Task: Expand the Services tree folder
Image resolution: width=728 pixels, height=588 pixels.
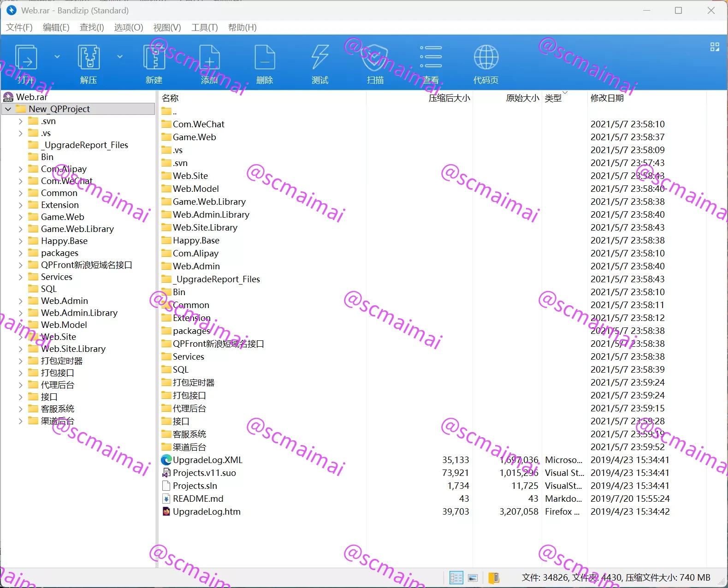Action: pyautogui.click(x=20, y=277)
